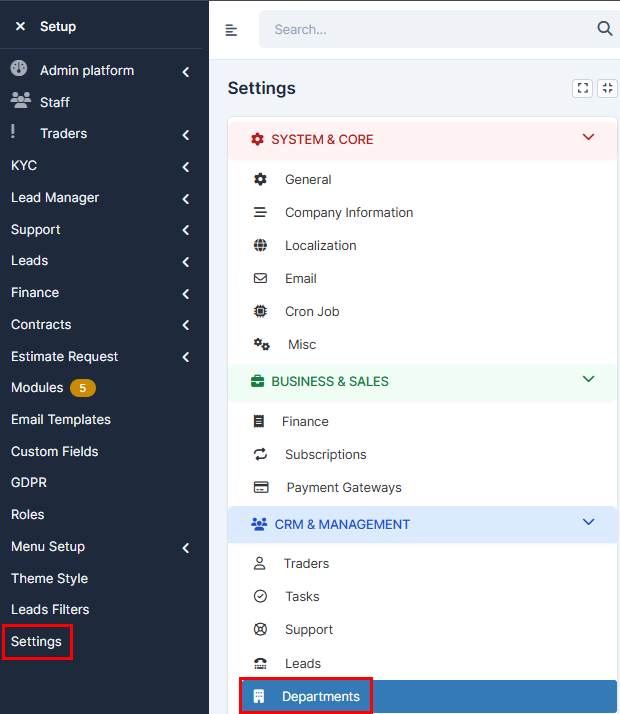Expand the Lead Manager sidebar submenu
This screenshot has height=714, width=620.
click(x=186, y=198)
